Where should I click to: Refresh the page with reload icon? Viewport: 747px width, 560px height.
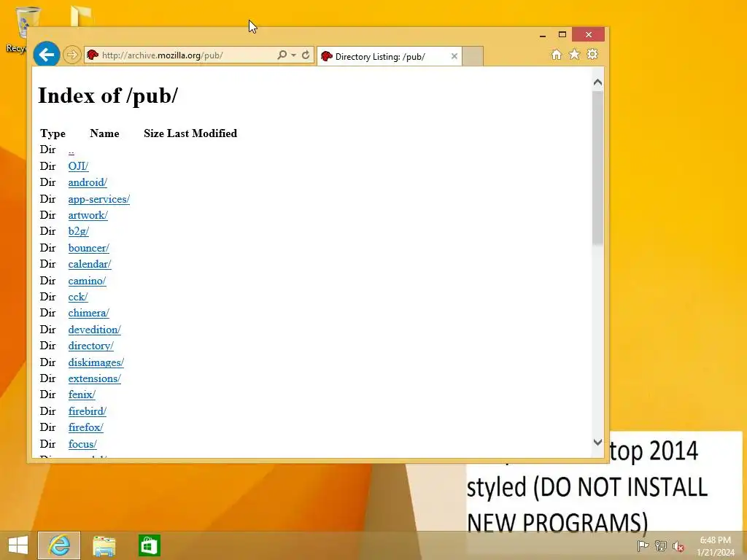pos(306,55)
